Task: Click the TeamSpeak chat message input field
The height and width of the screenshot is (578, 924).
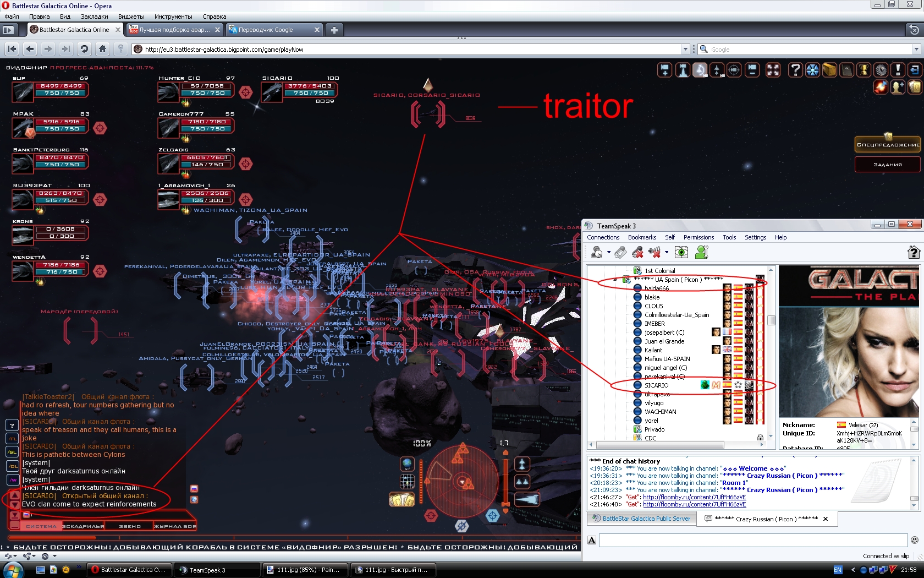Action: (753, 540)
